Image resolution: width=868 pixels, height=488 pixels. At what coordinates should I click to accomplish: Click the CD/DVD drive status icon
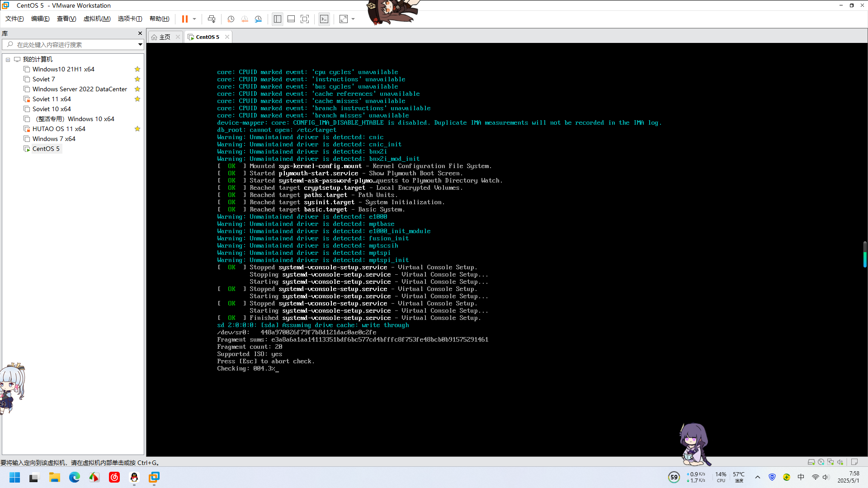pos(821,462)
